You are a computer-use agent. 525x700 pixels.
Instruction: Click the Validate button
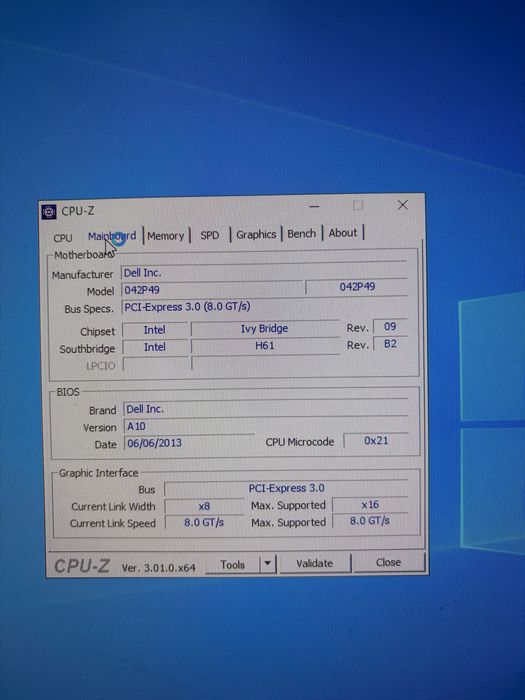point(315,563)
